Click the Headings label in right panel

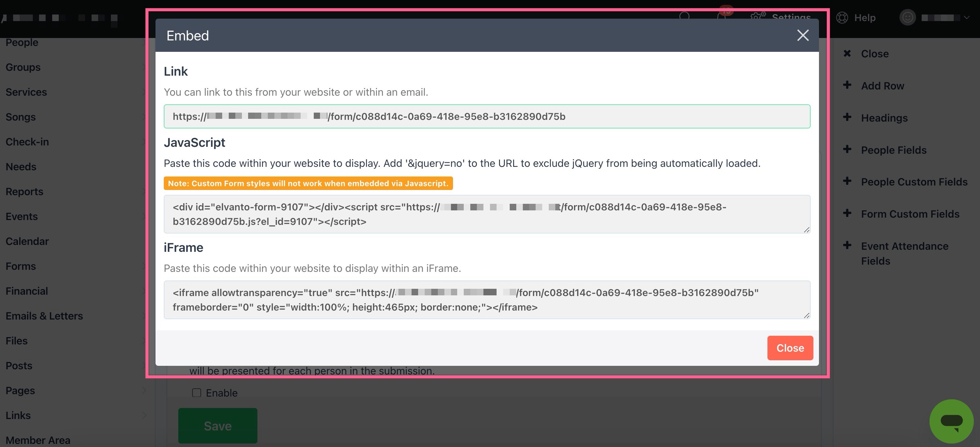[884, 118]
